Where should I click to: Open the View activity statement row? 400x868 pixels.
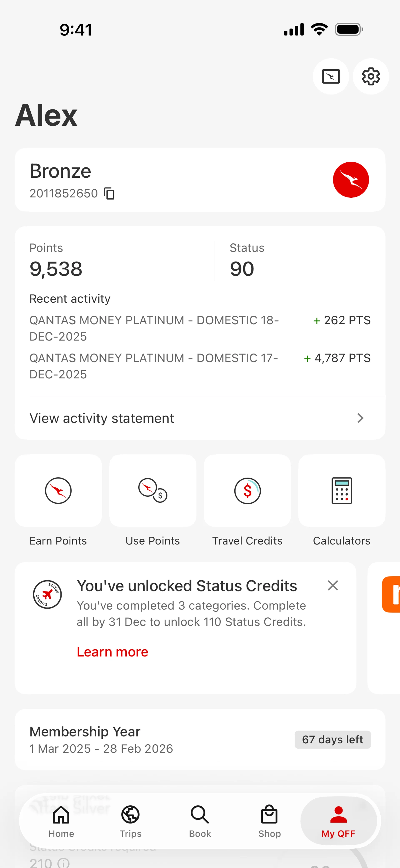[x=135, y=418]
